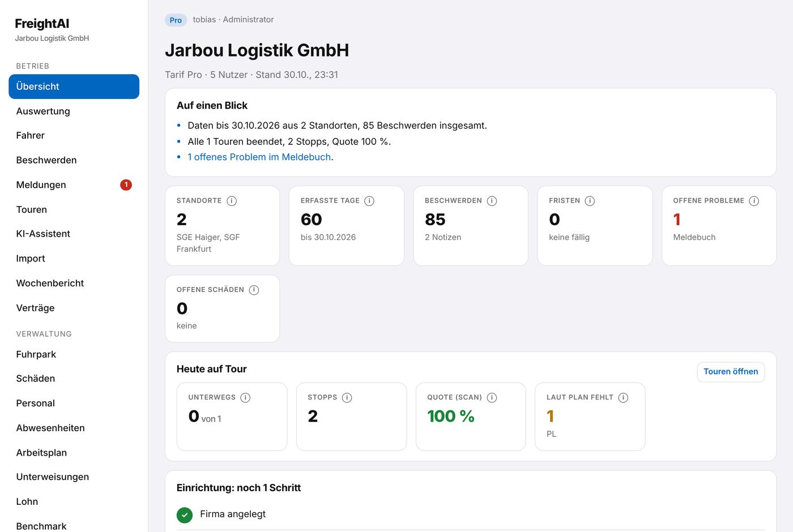Open the Personal section
The height and width of the screenshot is (532, 793).
point(74,404)
